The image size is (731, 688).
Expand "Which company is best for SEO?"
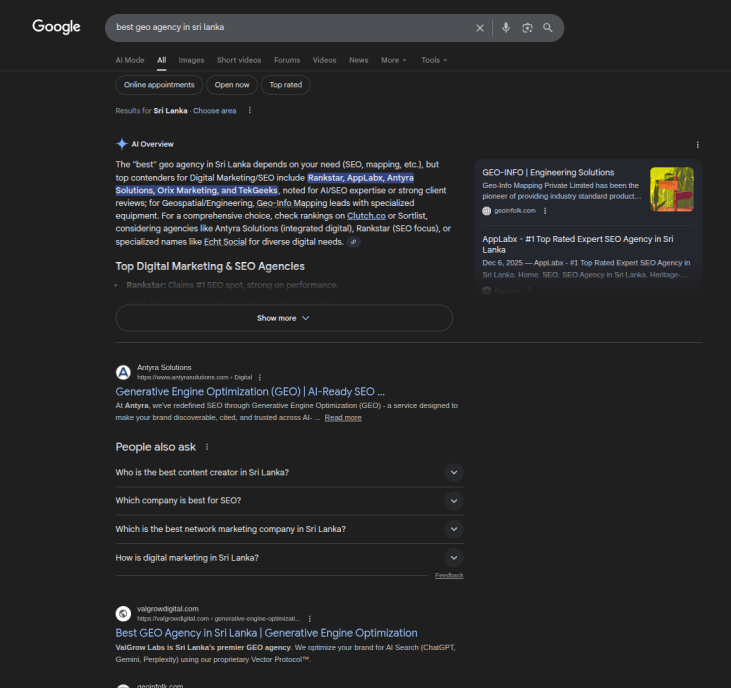[453, 501]
